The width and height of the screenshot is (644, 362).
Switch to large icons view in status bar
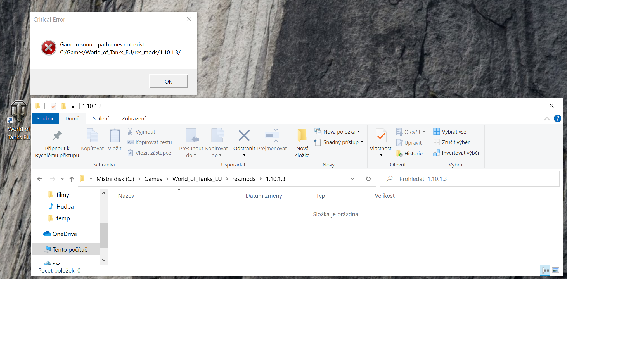click(x=556, y=270)
